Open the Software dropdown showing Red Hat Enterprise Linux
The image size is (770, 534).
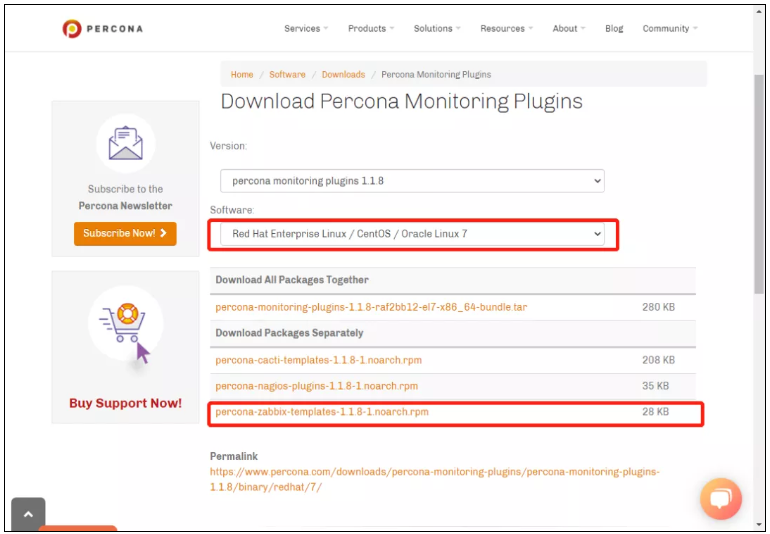(x=412, y=234)
